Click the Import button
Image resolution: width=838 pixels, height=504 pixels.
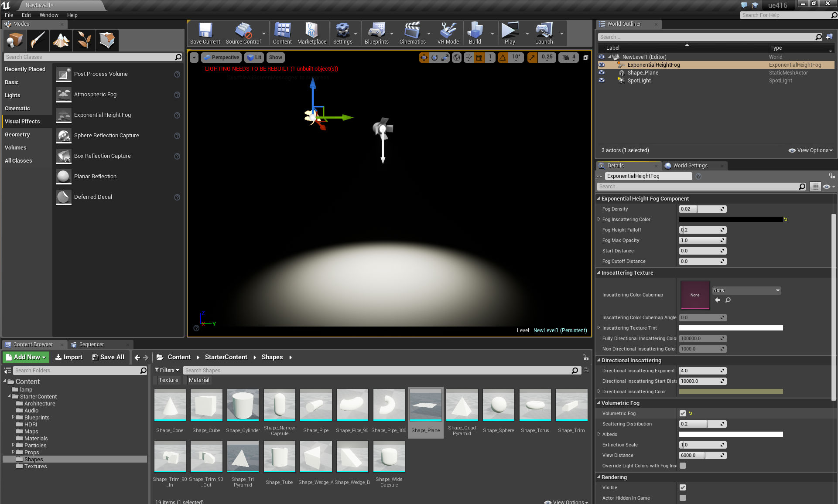click(x=69, y=357)
